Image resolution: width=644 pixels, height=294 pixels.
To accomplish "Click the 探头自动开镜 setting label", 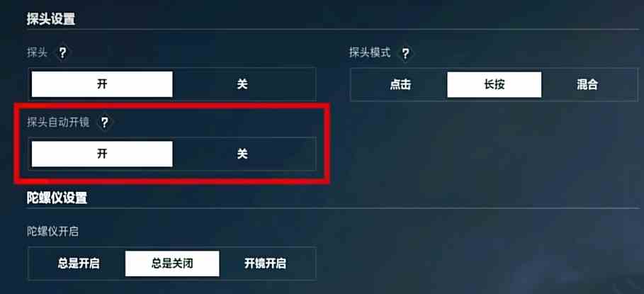I will coord(58,122).
